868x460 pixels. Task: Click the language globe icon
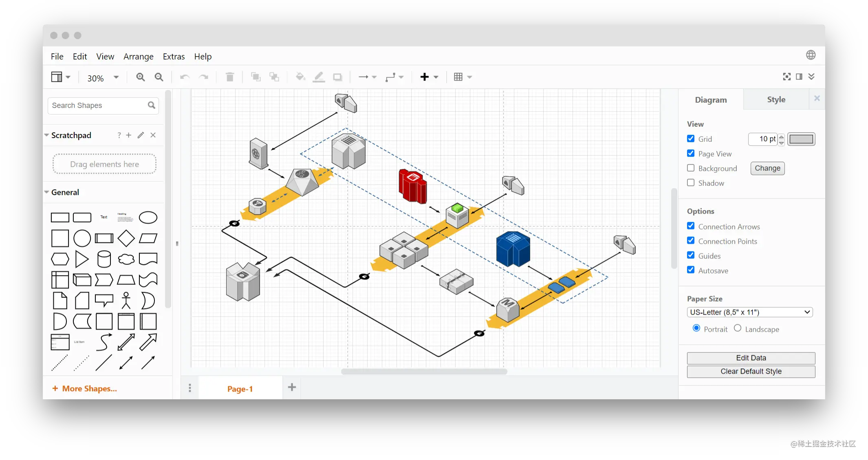point(811,55)
